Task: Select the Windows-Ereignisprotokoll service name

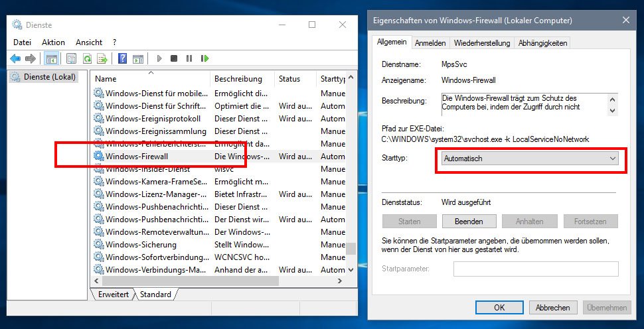Action: (x=153, y=119)
